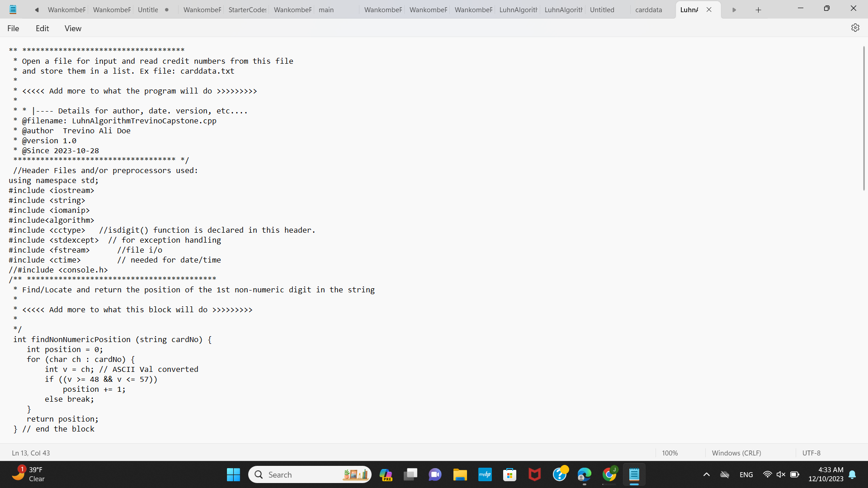868x488 pixels.
Task: Open zoom level 100% in status bar
Action: 670,453
